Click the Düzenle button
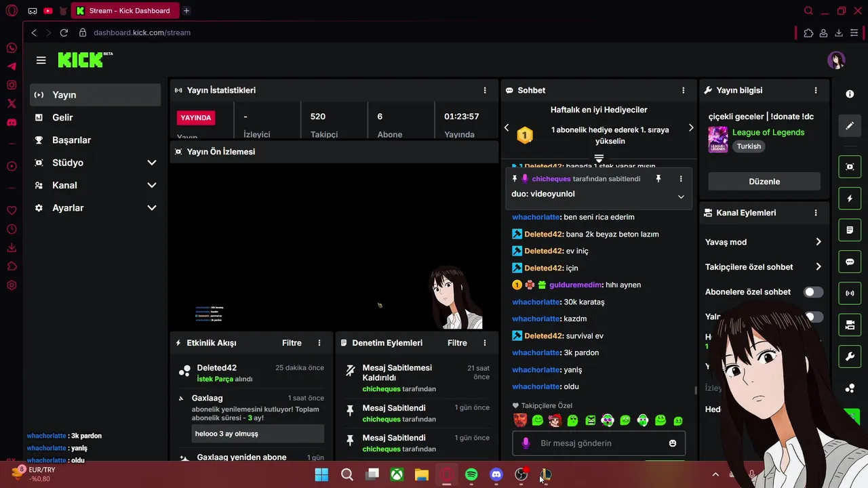This screenshot has height=488, width=868. [x=764, y=182]
